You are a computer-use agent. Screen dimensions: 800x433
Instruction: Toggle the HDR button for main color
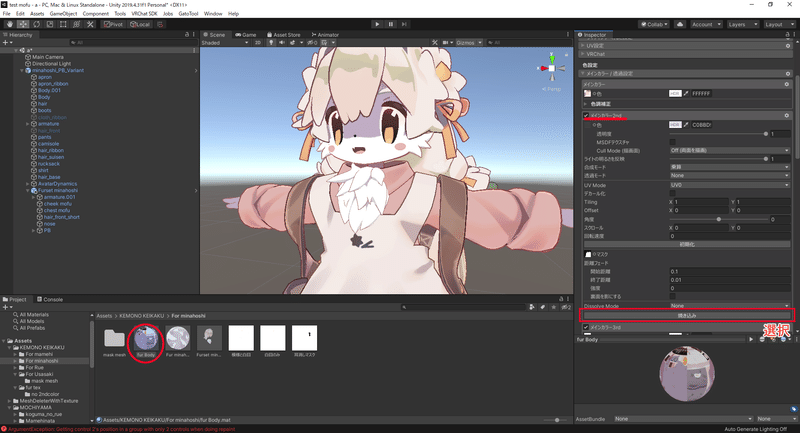pos(675,93)
